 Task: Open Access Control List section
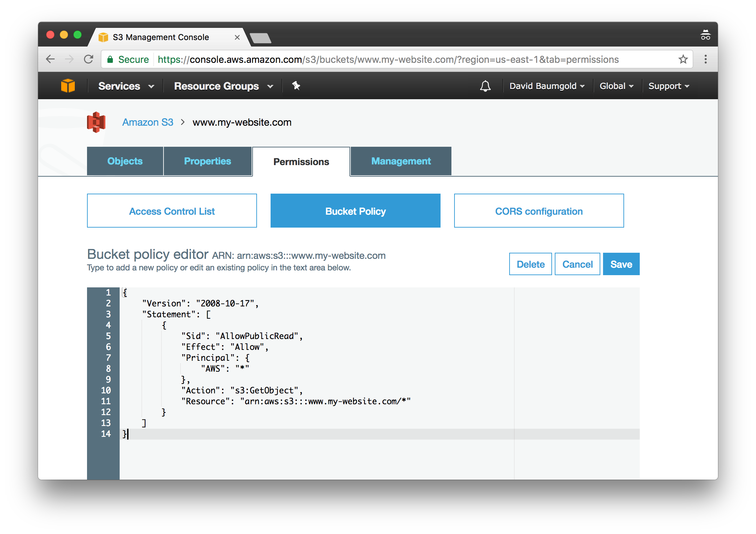click(172, 211)
